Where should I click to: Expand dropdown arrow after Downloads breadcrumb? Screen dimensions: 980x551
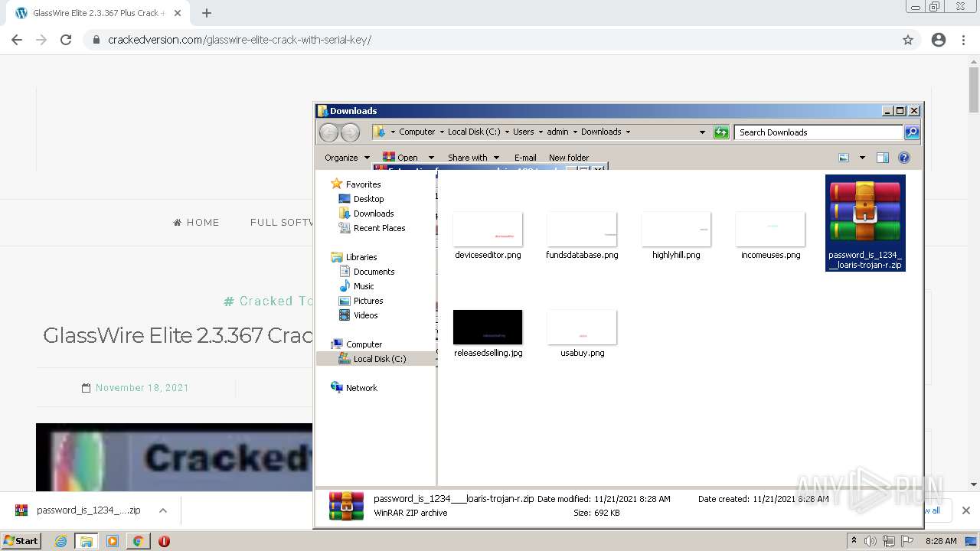[628, 132]
